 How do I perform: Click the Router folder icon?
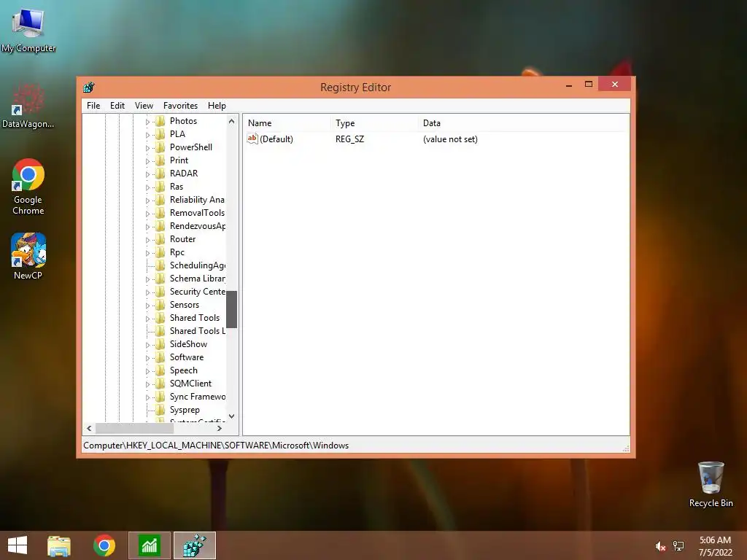pos(160,239)
